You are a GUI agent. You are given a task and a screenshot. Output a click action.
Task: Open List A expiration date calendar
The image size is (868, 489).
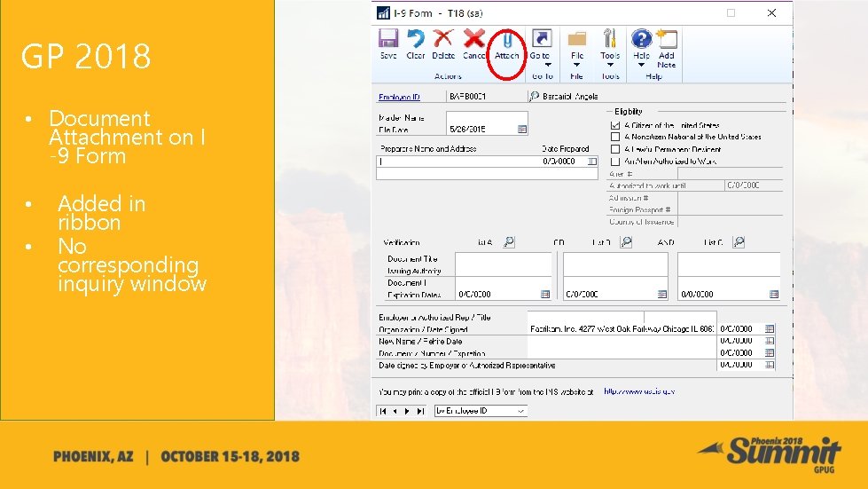[x=545, y=294]
